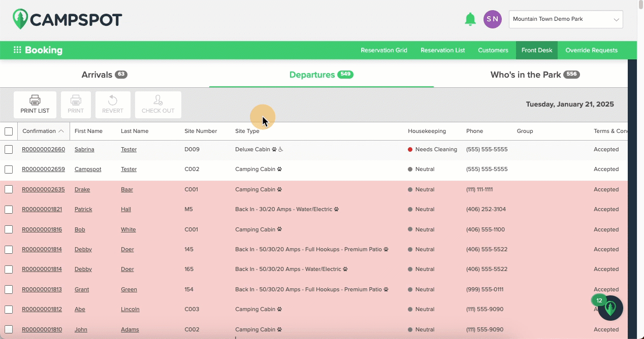644x339 pixels.
Task: Click the date Tuesday, January 21, 2025
Action: (570, 105)
